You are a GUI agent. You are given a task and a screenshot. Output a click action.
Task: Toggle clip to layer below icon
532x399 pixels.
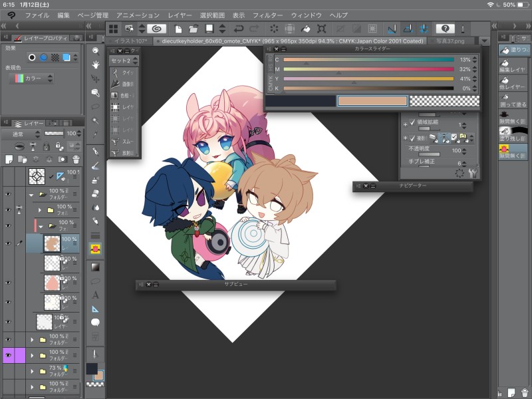click(20, 146)
